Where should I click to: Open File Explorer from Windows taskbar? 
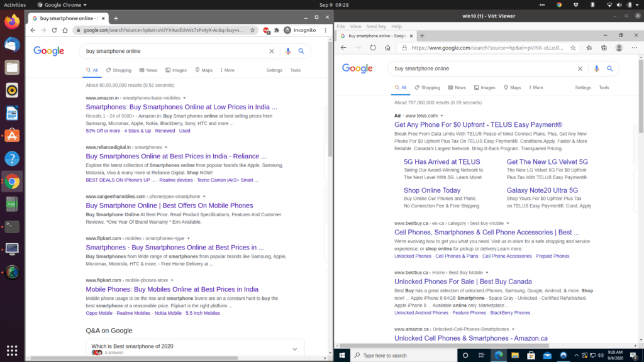515,356
